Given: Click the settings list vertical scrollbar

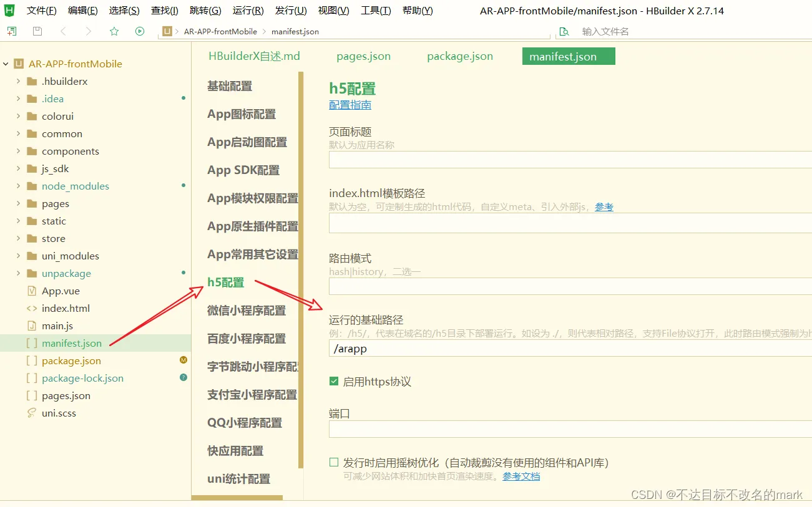Looking at the screenshot, I should point(301,269).
